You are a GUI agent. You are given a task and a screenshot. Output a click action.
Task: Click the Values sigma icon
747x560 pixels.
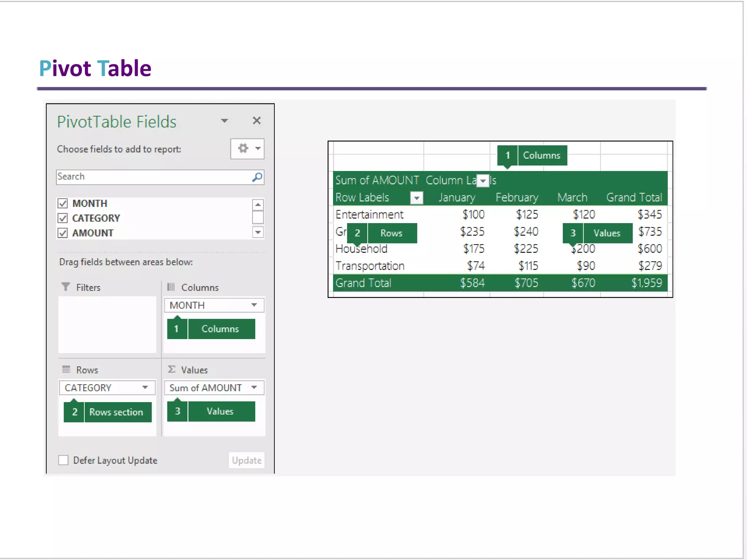click(171, 369)
